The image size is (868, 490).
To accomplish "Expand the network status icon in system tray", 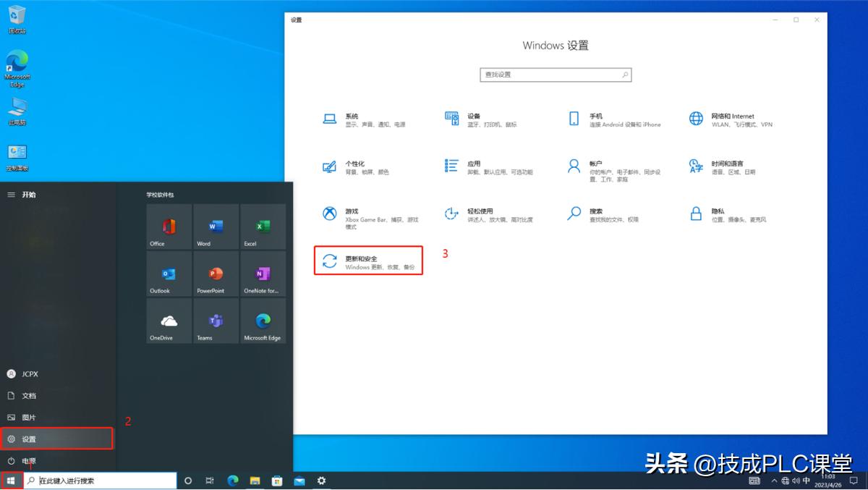I will pos(786,480).
